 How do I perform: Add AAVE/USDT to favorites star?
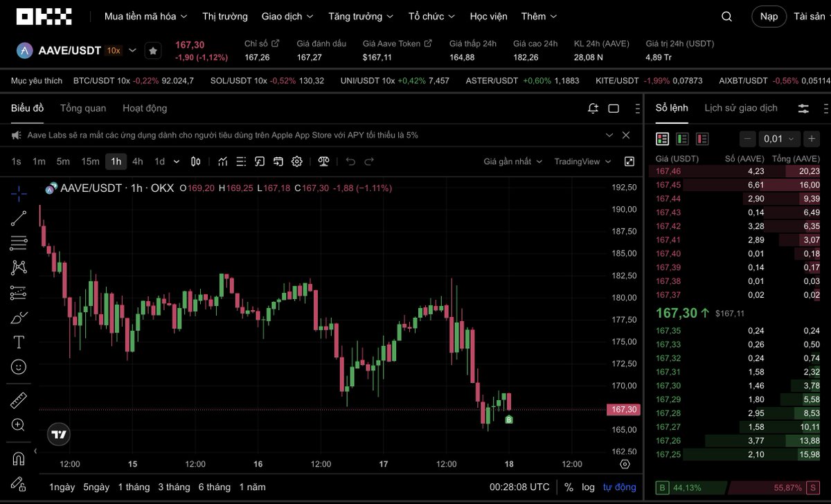[x=153, y=51]
